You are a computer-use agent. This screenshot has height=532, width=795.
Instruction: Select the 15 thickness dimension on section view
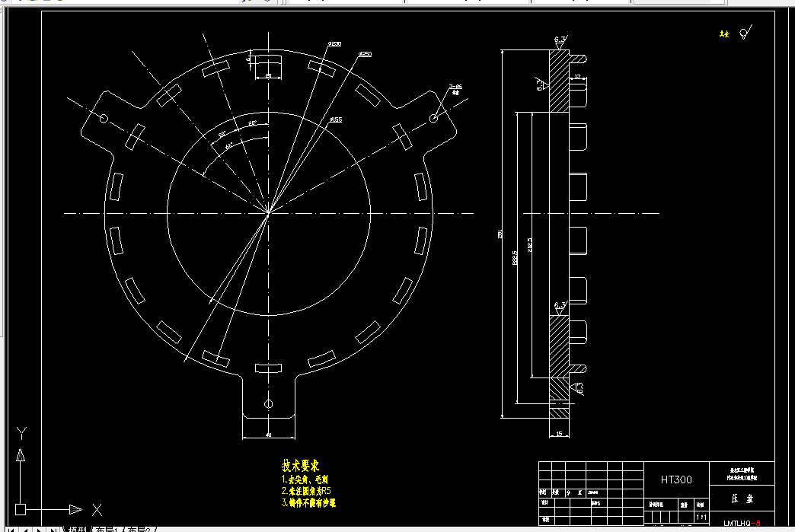pos(559,434)
